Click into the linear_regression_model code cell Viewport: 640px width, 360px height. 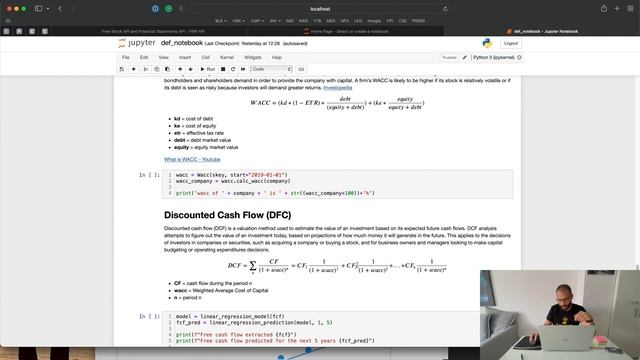322,329
